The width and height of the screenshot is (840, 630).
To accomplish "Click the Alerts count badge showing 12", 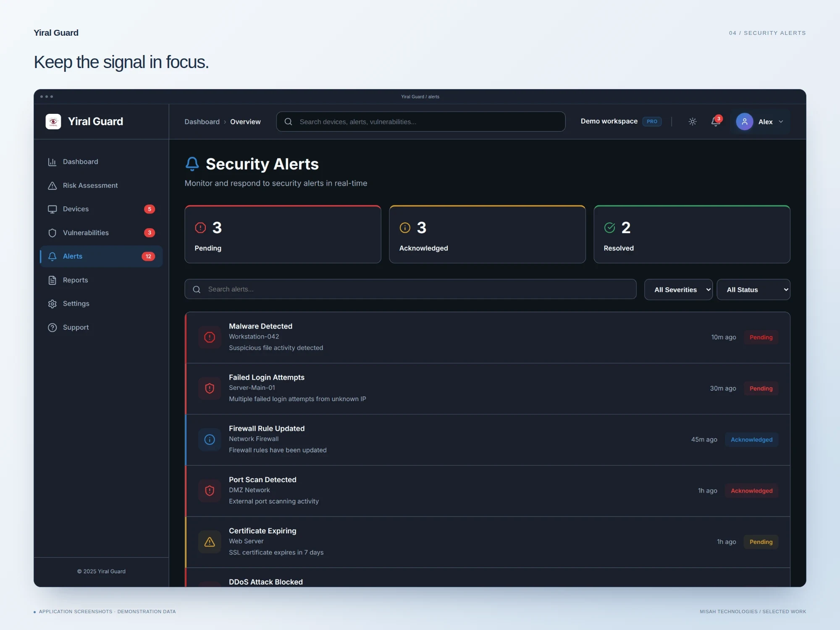I will click(x=148, y=256).
